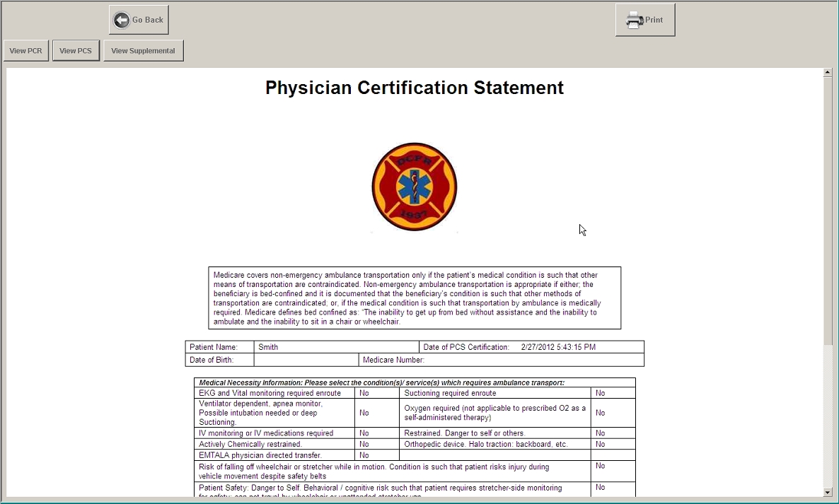839x504 pixels.
Task: Open the View Supplemental tab
Action: point(143,51)
